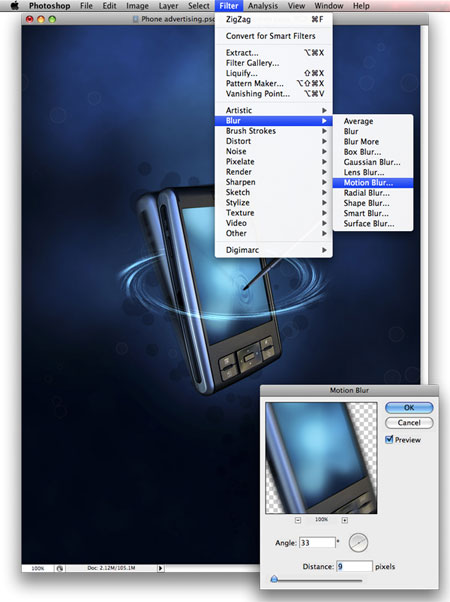Confirm Motion Blur with OK

(409, 408)
